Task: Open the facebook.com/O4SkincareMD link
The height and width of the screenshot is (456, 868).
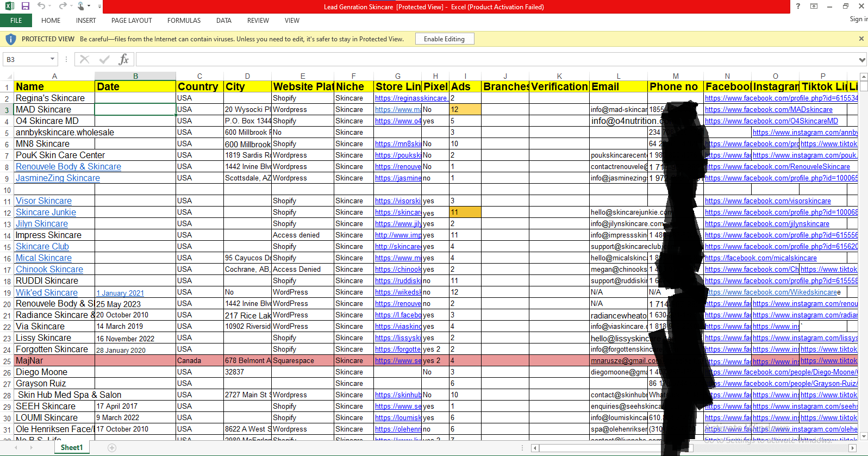Action: click(771, 121)
